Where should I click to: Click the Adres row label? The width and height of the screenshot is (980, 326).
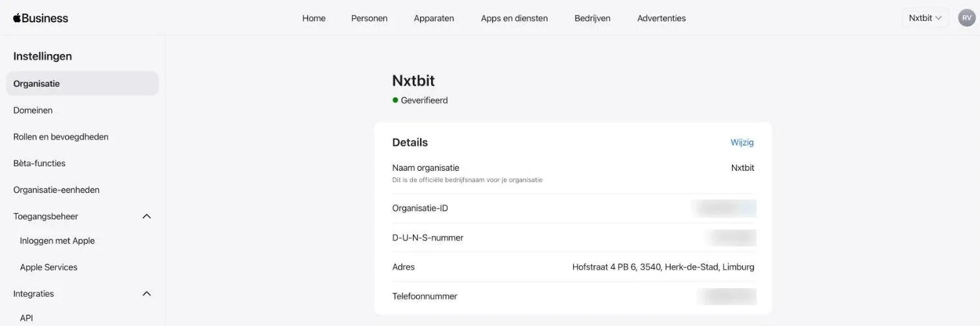click(404, 267)
